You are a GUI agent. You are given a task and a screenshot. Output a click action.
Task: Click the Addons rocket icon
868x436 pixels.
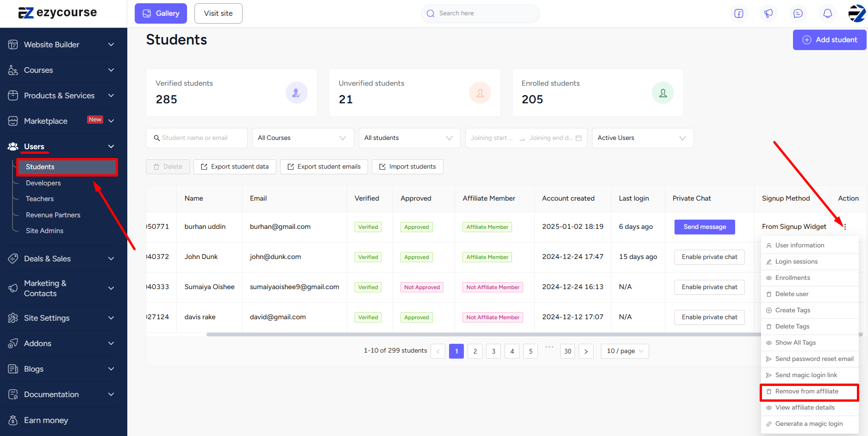click(13, 343)
